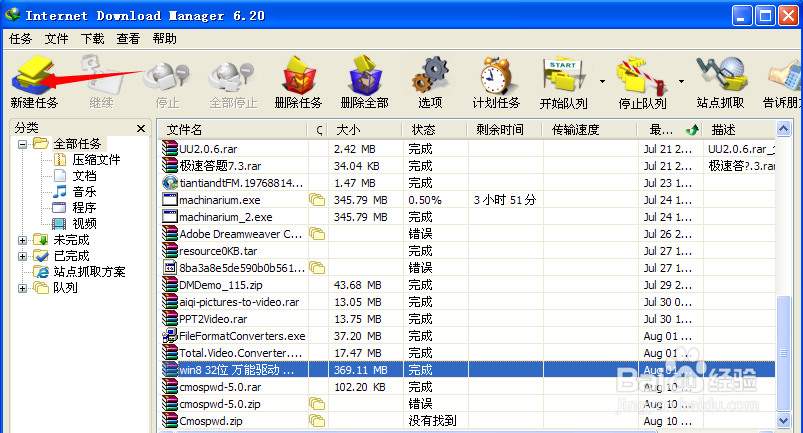Sort by the 状态 column header
This screenshot has height=433, width=803.
coord(435,130)
